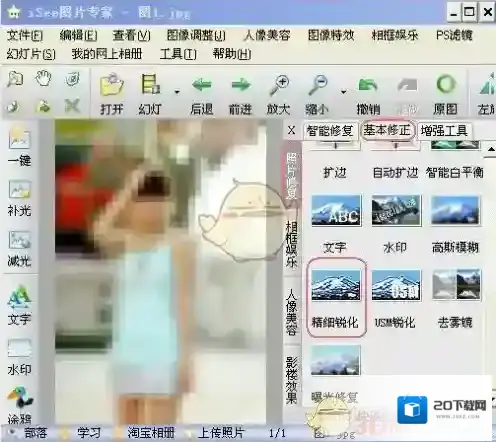Go forward with the 前进 arrow
Screen dimensions: 496x442
tap(241, 85)
